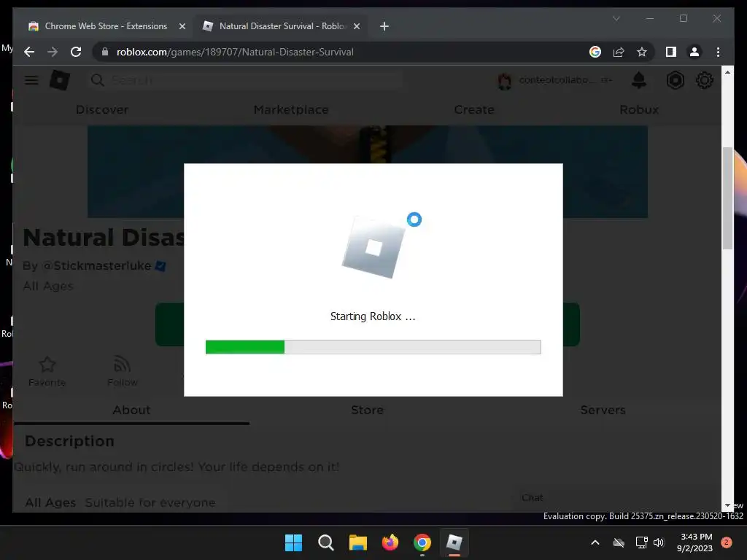Click the verified badge next to Stickmasterluke
The height and width of the screenshot is (560, 747).
click(x=160, y=266)
